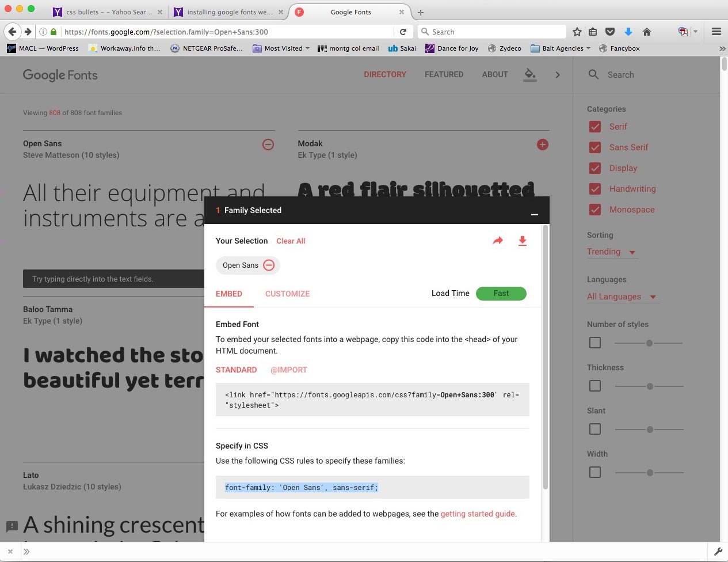Bookmark this page with the star icon
This screenshot has height=562, width=728.
pyautogui.click(x=577, y=32)
